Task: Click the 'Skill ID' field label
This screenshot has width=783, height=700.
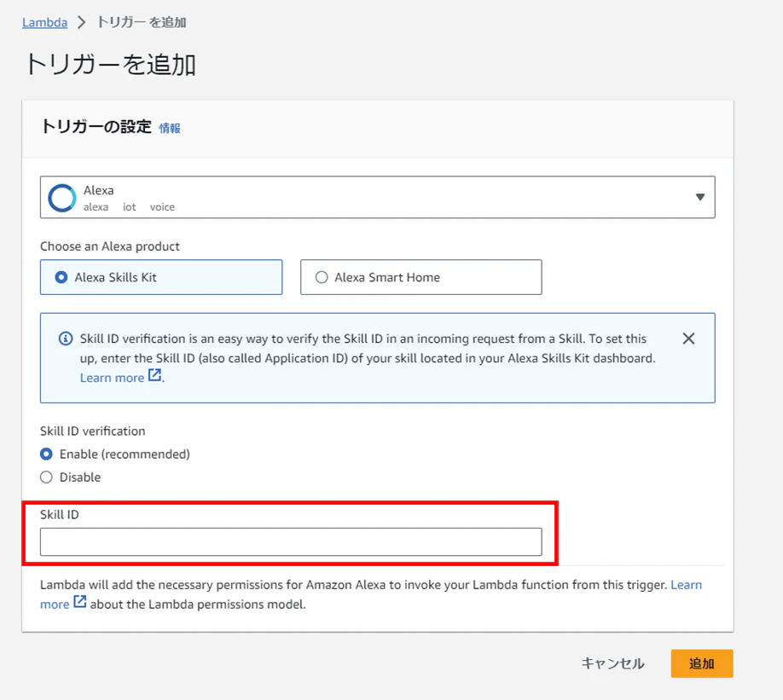Action: 60,515
